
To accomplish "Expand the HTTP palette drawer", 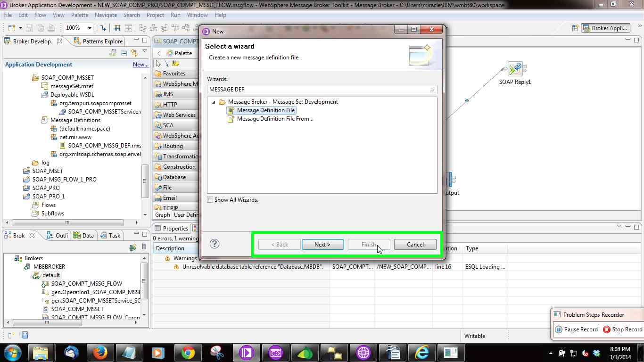I will (x=176, y=105).
